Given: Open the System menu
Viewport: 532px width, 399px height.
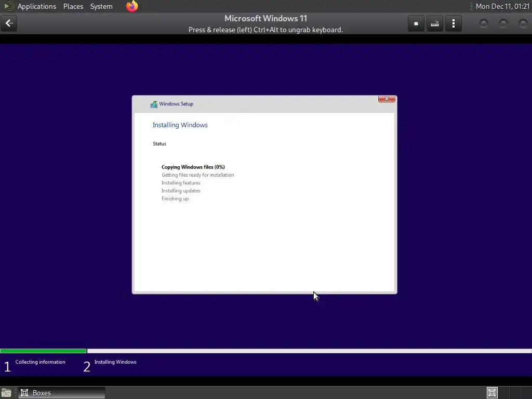Looking at the screenshot, I should [101, 6].
